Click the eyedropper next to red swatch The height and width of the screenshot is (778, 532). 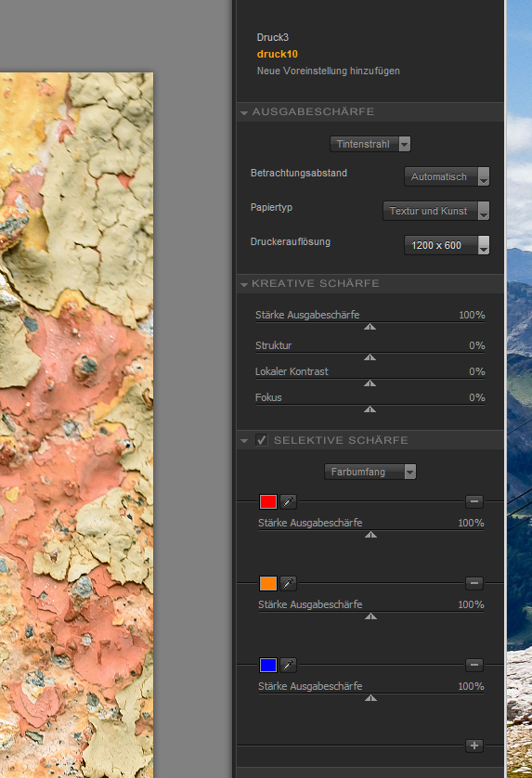click(288, 501)
